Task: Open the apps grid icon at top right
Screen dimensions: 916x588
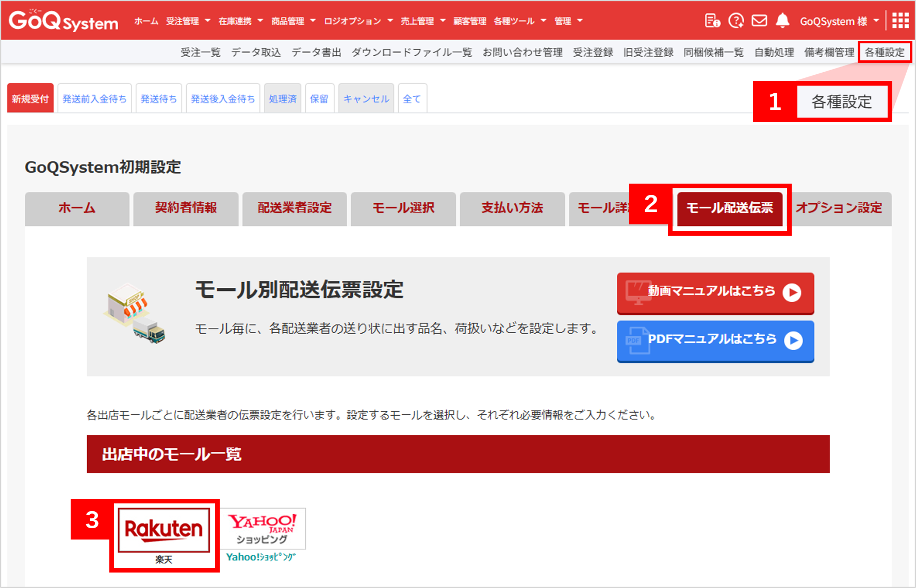Action: point(901,20)
